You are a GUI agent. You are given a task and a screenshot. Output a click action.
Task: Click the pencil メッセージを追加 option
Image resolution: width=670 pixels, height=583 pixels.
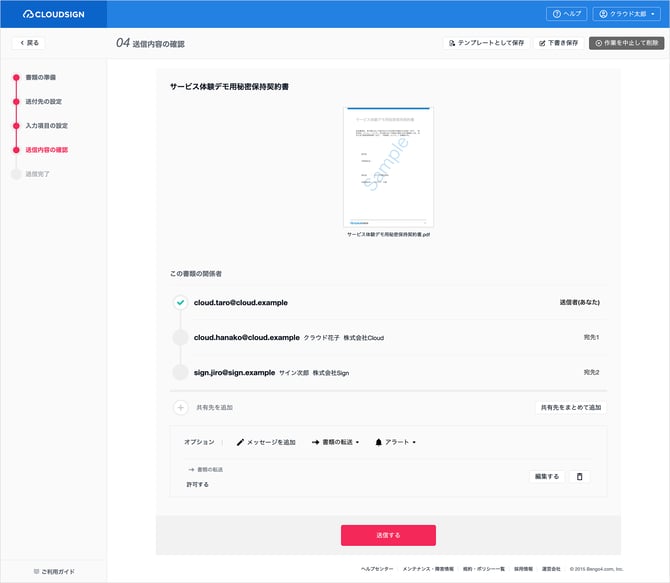click(266, 442)
